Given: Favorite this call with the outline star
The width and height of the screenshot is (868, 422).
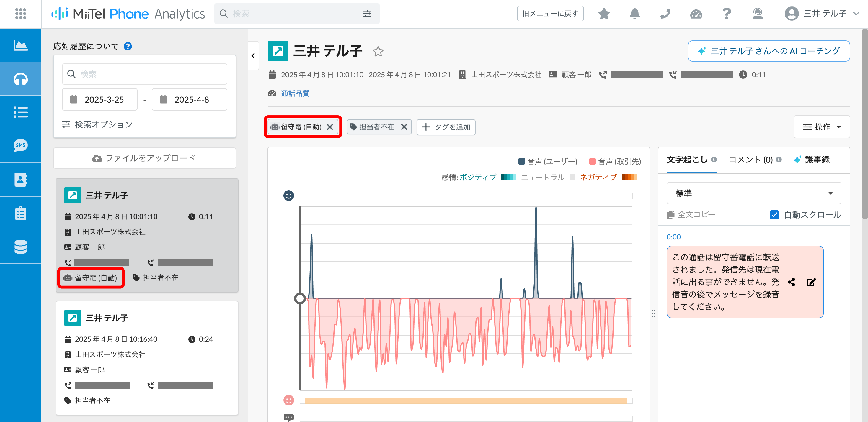Looking at the screenshot, I should coord(378,52).
